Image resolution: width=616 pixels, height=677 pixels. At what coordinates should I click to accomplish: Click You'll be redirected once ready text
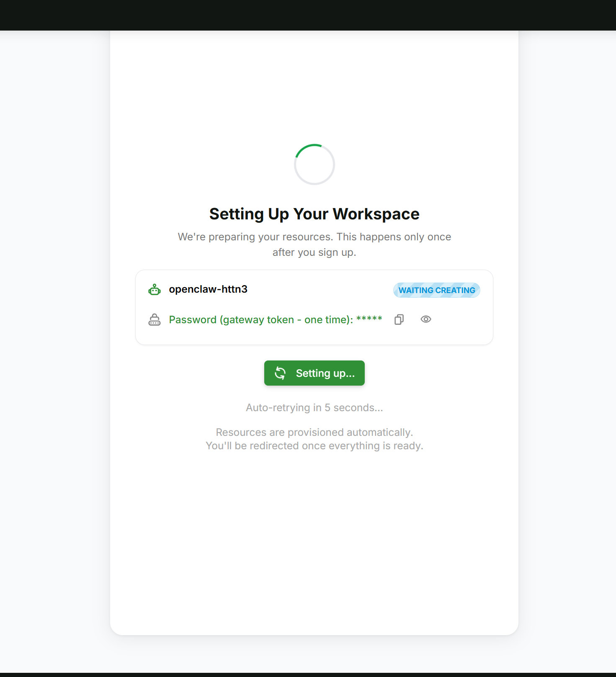pyautogui.click(x=314, y=446)
